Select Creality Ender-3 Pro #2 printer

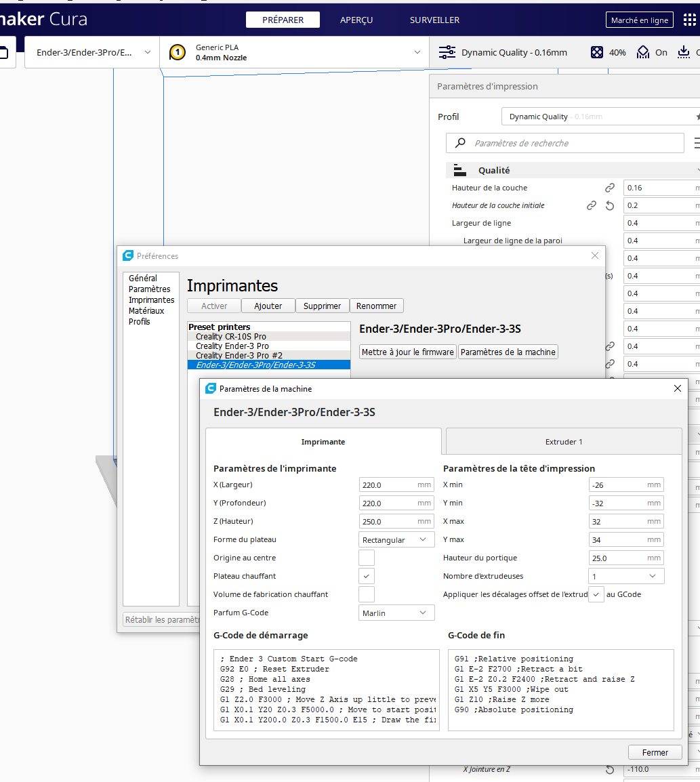pyautogui.click(x=269, y=356)
